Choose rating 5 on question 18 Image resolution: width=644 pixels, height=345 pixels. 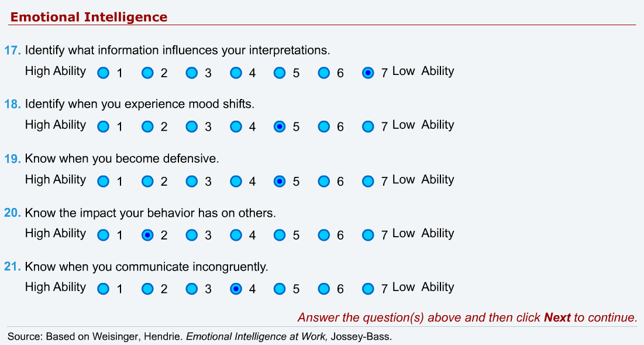pos(280,126)
